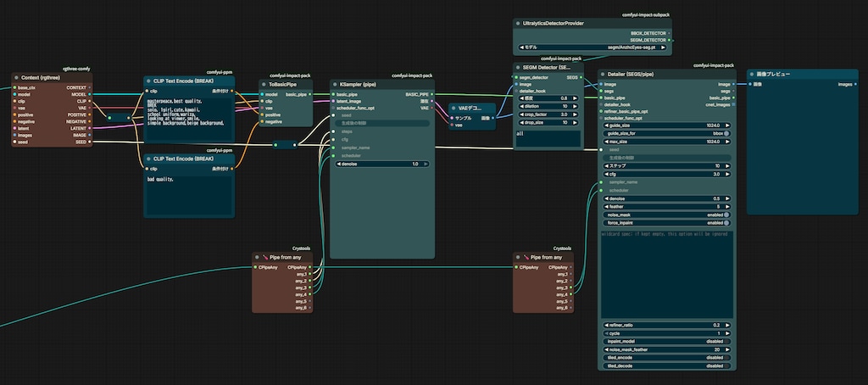
Task: Click the 'comfyui-impact-subpack' badge label
Action: (x=647, y=15)
